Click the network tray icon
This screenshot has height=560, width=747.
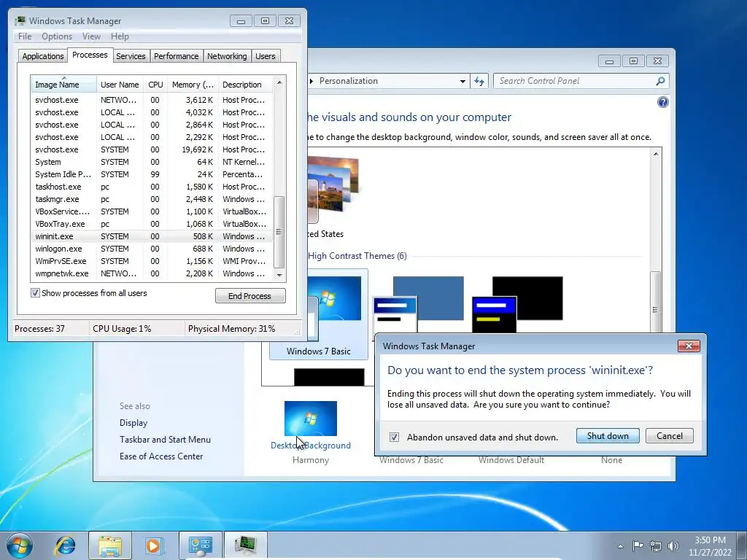(x=656, y=545)
